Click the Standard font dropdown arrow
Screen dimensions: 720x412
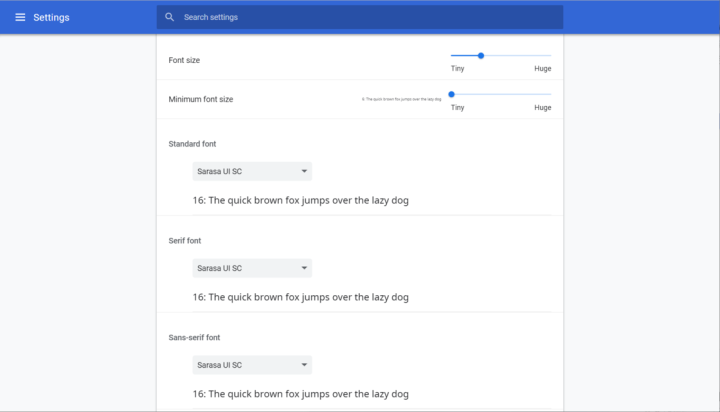tap(304, 171)
